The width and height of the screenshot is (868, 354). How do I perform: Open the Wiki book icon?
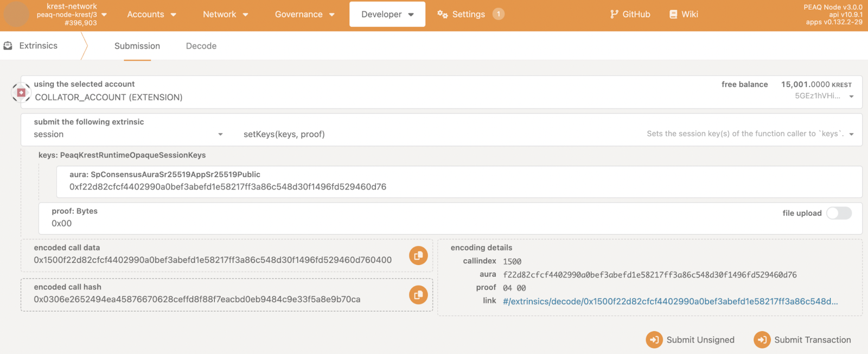pyautogui.click(x=673, y=14)
